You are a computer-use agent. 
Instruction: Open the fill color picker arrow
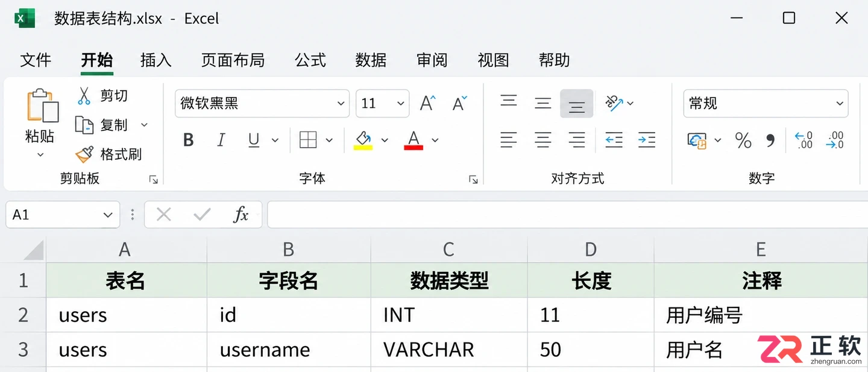click(385, 140)
